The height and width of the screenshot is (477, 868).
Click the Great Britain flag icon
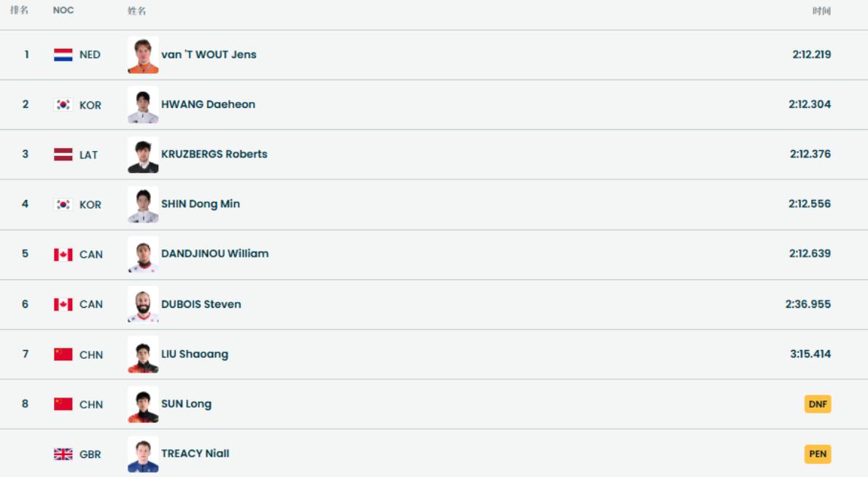(x=63, y=454)
